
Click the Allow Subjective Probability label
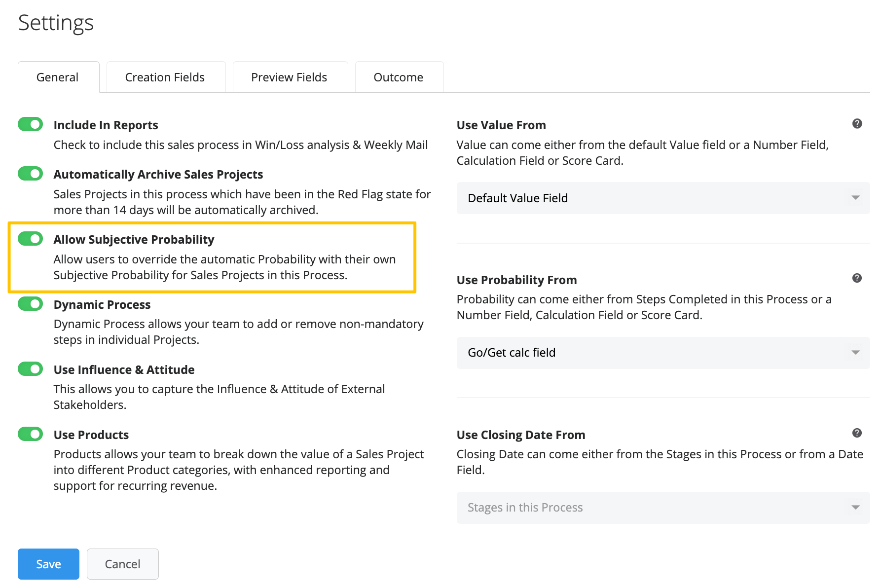tap(134, 239)
